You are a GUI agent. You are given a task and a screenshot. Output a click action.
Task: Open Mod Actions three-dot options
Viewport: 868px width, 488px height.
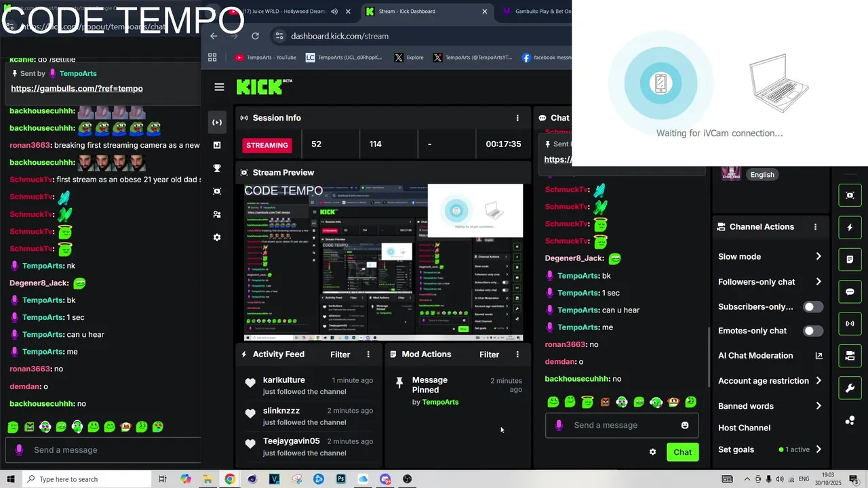(x=517, y=354)
